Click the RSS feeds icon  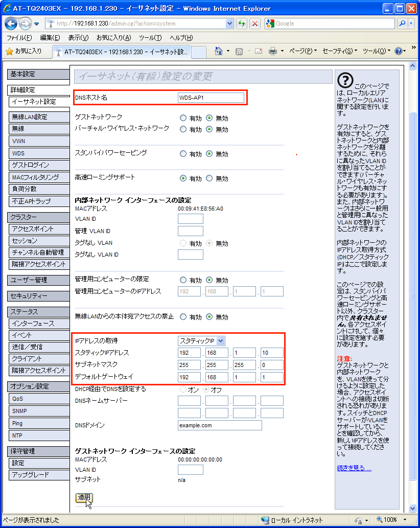(239, 52)
